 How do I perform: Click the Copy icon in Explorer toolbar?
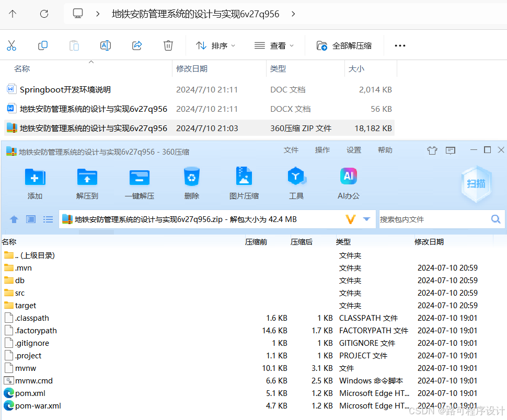click(x=42, y=45)
